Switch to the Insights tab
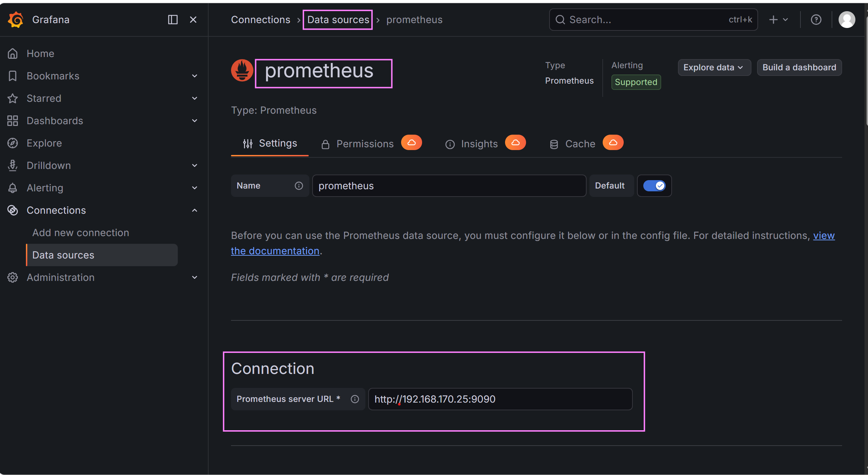 coord(479,144)
